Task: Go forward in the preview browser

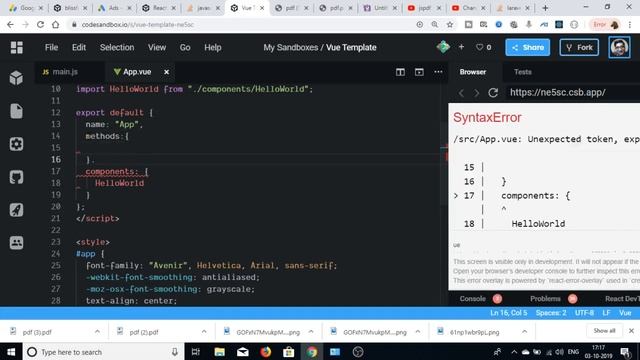Action: [x=476, y=93]
